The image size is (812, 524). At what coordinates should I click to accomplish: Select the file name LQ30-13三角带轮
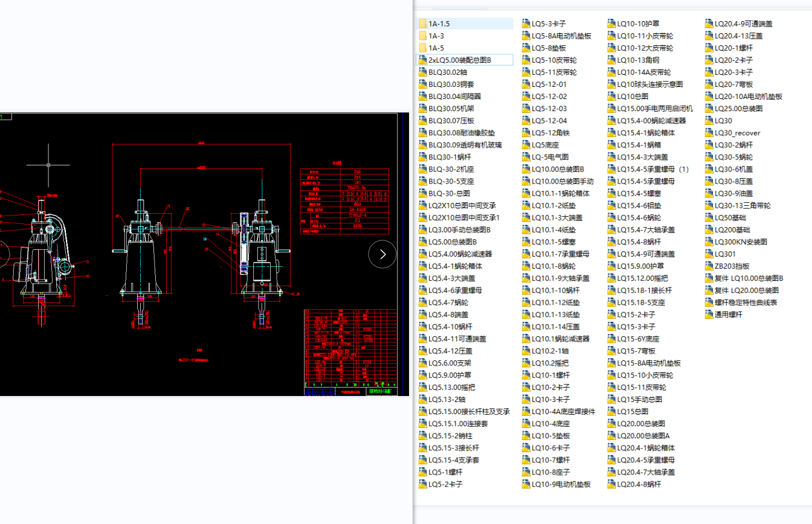tap(743, 205)
